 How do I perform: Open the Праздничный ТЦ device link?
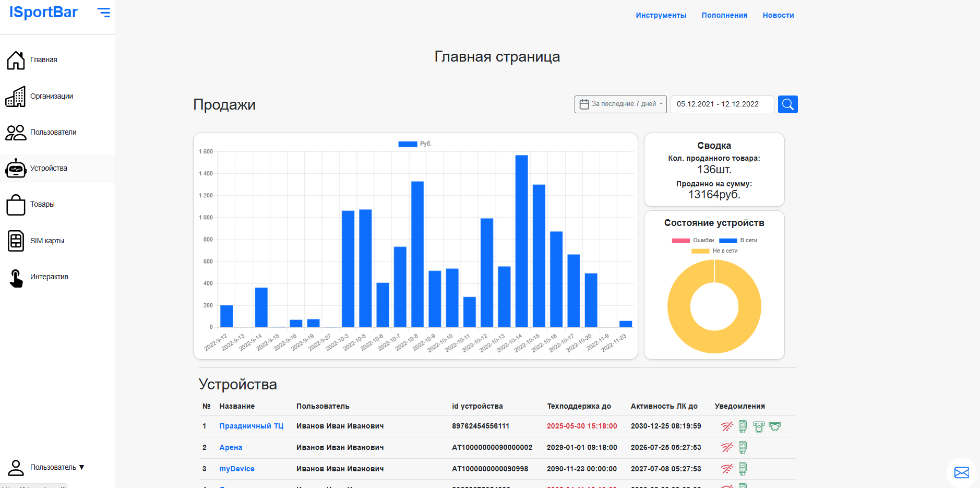coord(251,426)
